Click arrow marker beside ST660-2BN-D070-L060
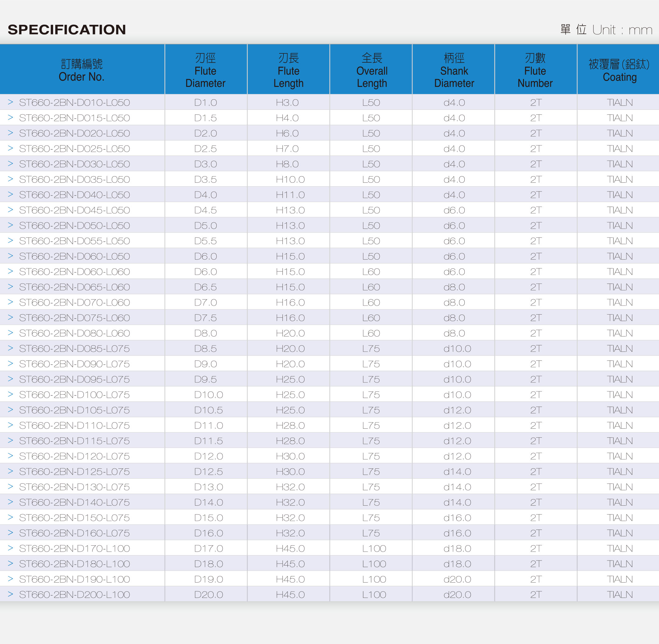Viewport: 659px width, 644px height. 11,302
